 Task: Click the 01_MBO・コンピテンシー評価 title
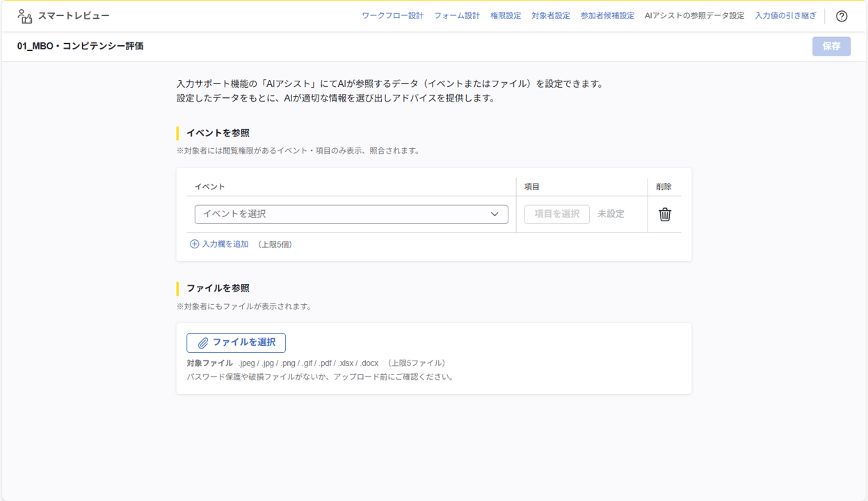pos(81,47)
